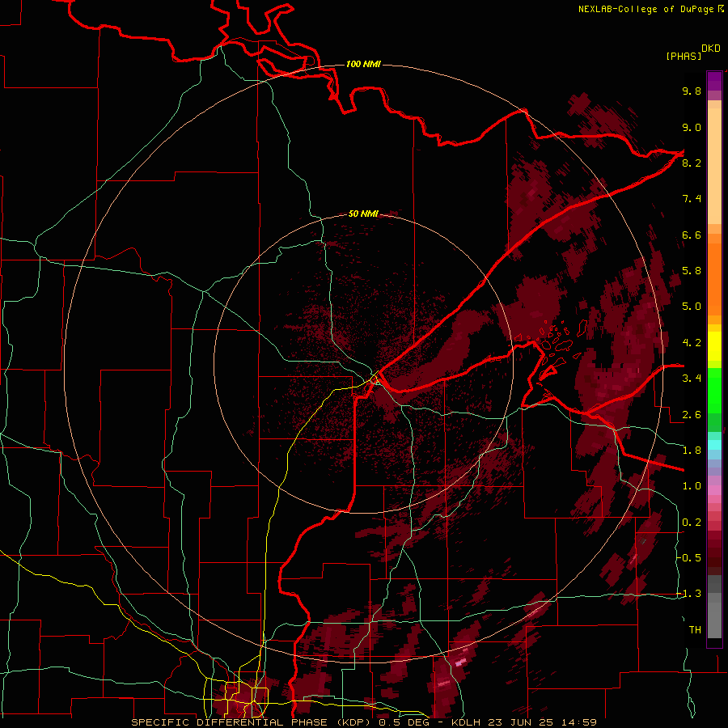The width and height of the screenshot is (728, 728).
Task: Click the KDLH radar site at the map center
Action: coord(375,379)
